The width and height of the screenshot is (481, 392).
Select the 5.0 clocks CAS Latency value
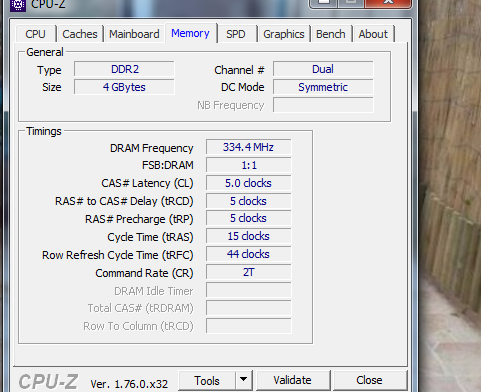[x=249, y=183]
